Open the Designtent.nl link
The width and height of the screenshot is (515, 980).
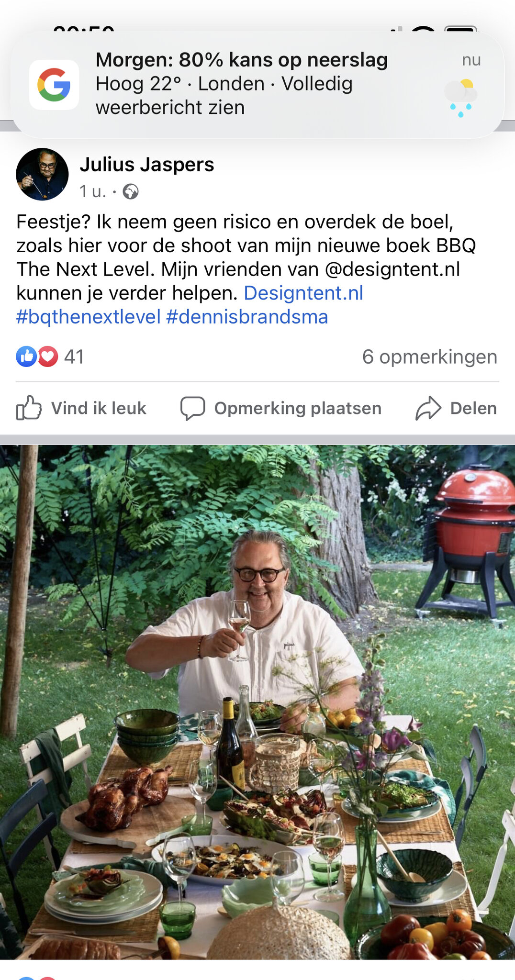[x=303, y=293]
